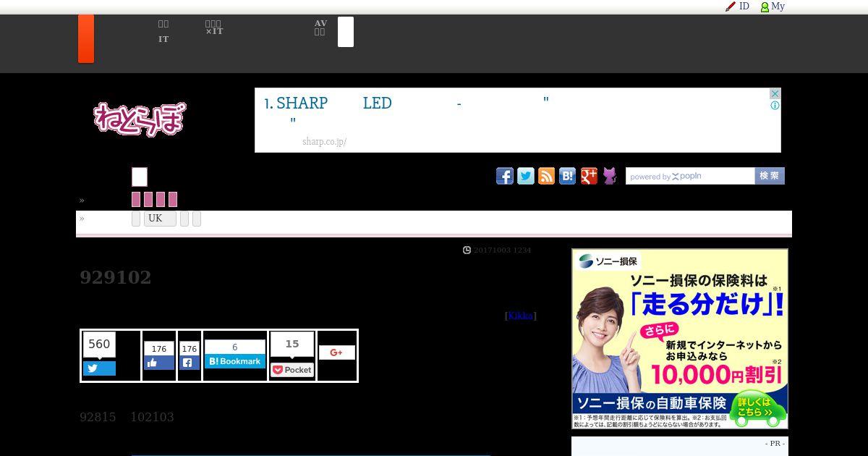Subscribe via the orange RSS icon

click(547, 176)
